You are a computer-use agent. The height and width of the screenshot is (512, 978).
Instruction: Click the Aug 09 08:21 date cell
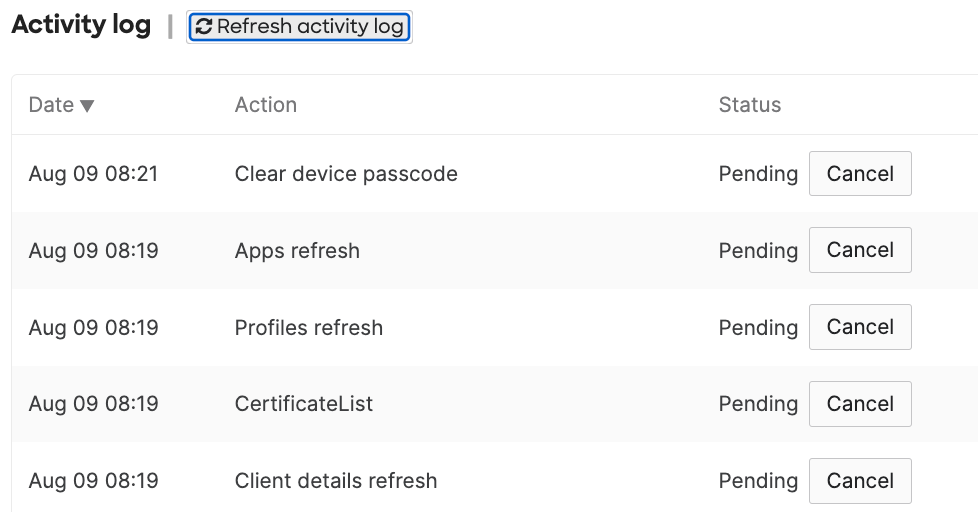click(93, 174)
